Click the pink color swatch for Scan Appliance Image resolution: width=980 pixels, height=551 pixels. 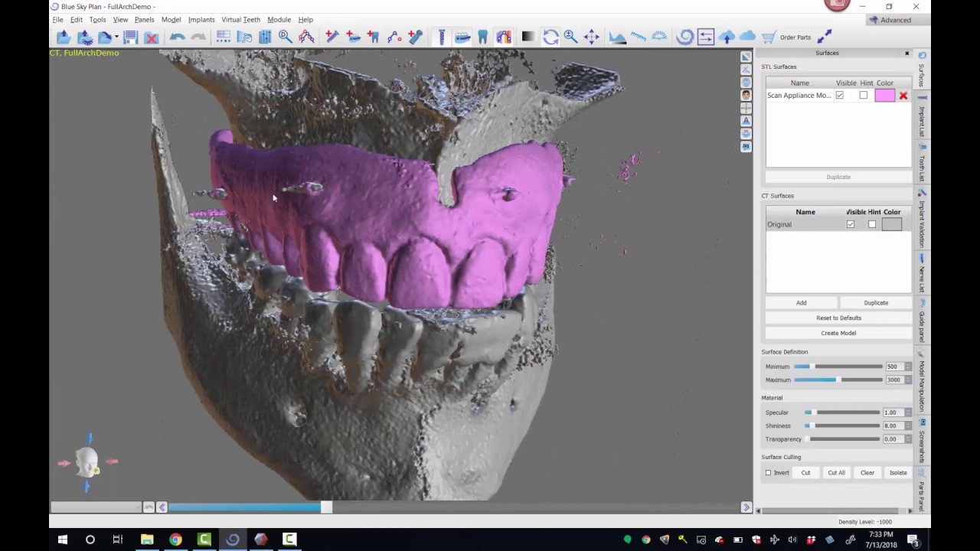pos(884,96)
